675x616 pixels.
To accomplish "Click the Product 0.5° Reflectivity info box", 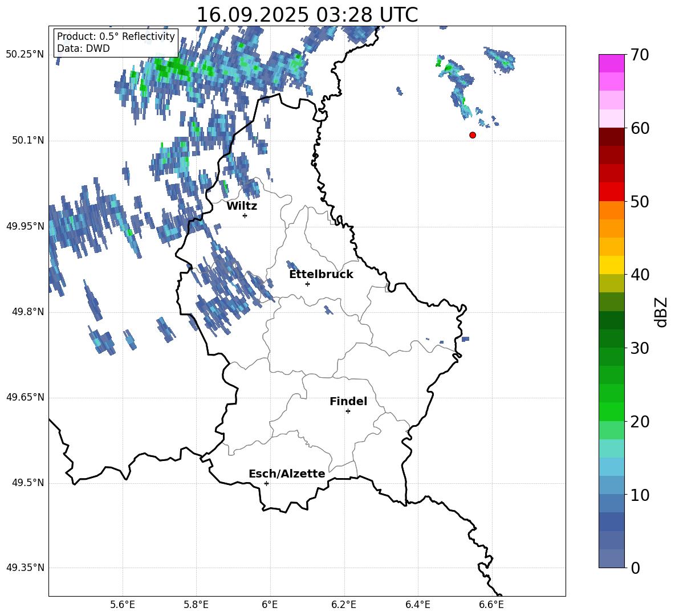I will (116, 43).
